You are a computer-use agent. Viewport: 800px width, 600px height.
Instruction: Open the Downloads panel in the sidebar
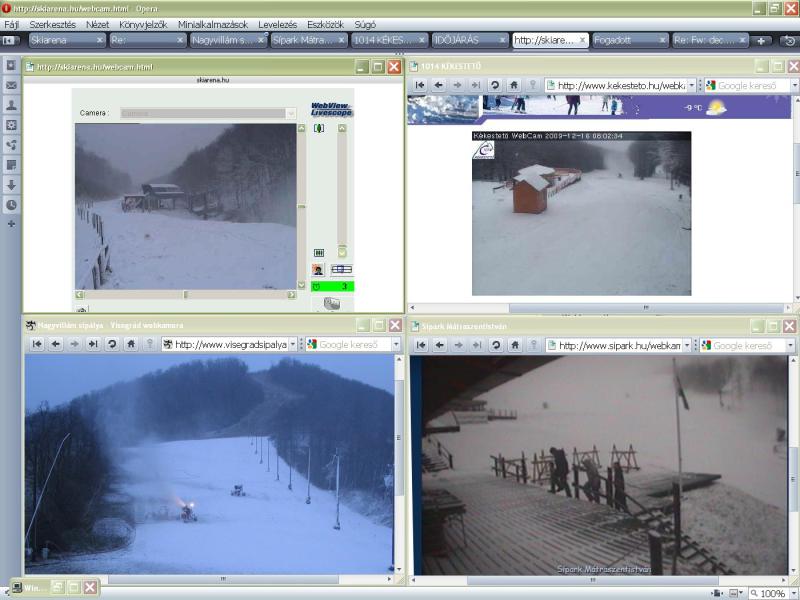[11, 184]
